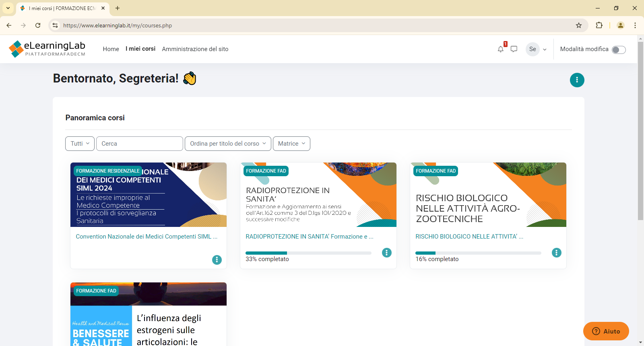644x346 pixels.
Task: Open 'RADIOPROTEZIONE IN SANITA' Formazione e' link
Action: click(310, 237)
